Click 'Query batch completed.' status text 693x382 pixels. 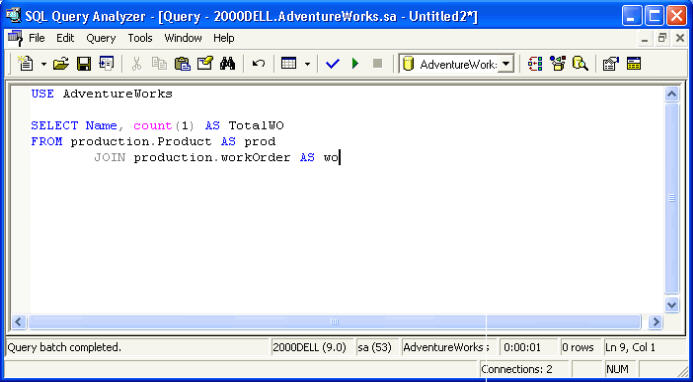coord(65,348)
